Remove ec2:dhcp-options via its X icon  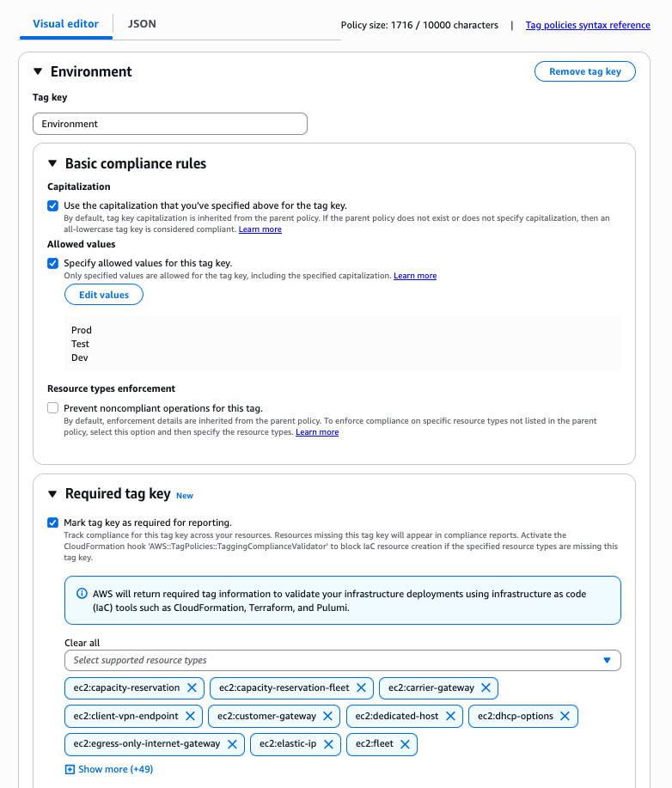[565, 716]
